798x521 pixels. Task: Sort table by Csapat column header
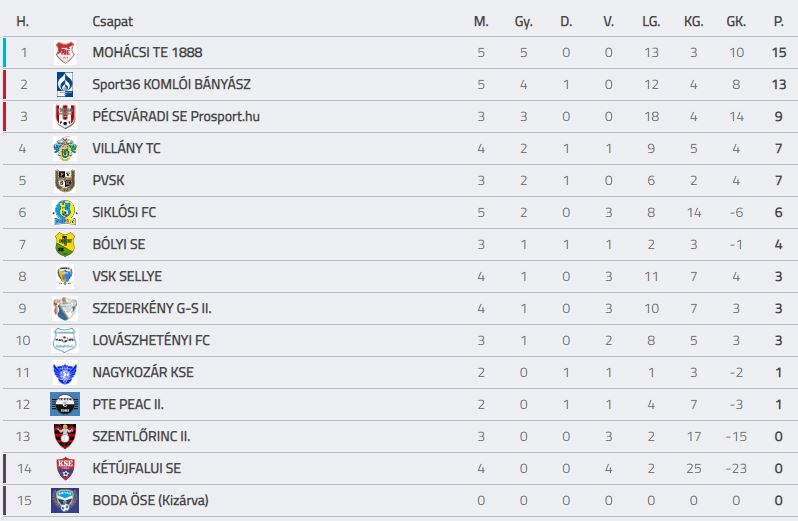tap(112, 22)
